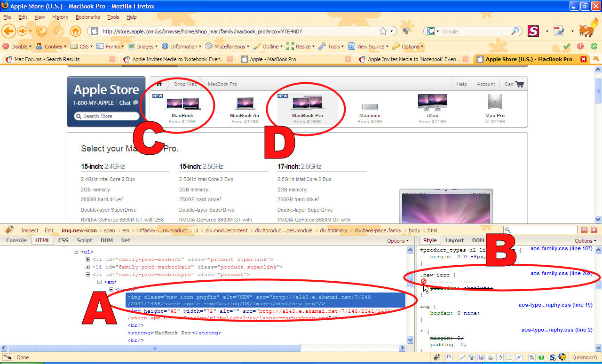Click the green checkmark validation icon
This screenshot has width=602, height=364.
(567, 46)
